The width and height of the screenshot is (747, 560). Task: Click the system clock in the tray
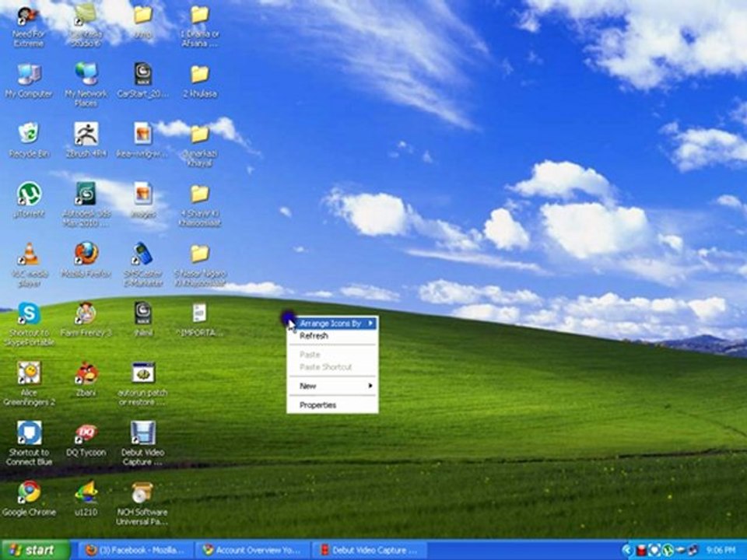(721, 551)
